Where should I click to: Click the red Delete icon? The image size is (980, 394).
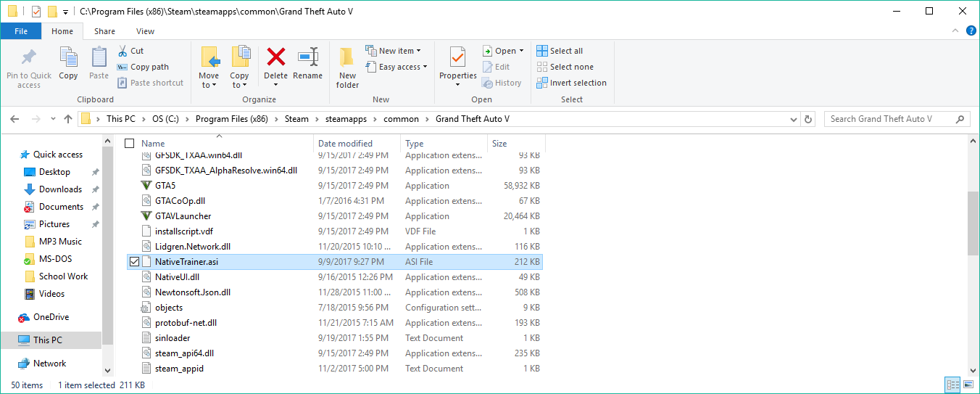click(275, 57)
